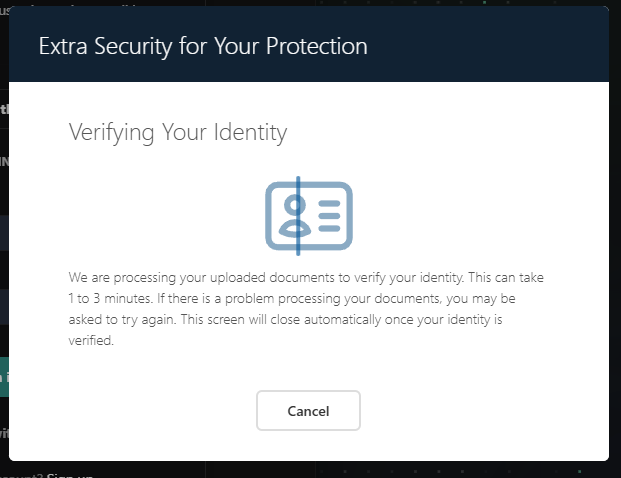Click the person silhouette in ID icon
621x478 pixels.
point(291,215)
